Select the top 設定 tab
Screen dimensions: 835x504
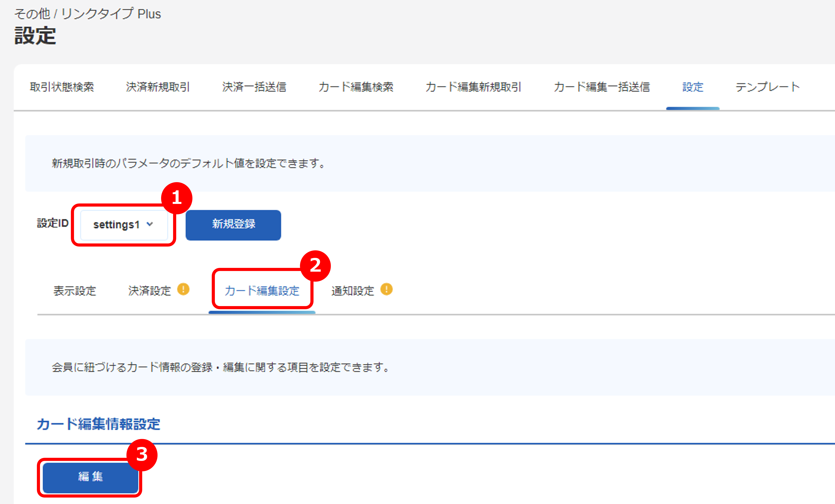pyautogui.click(x=692, y=87)
